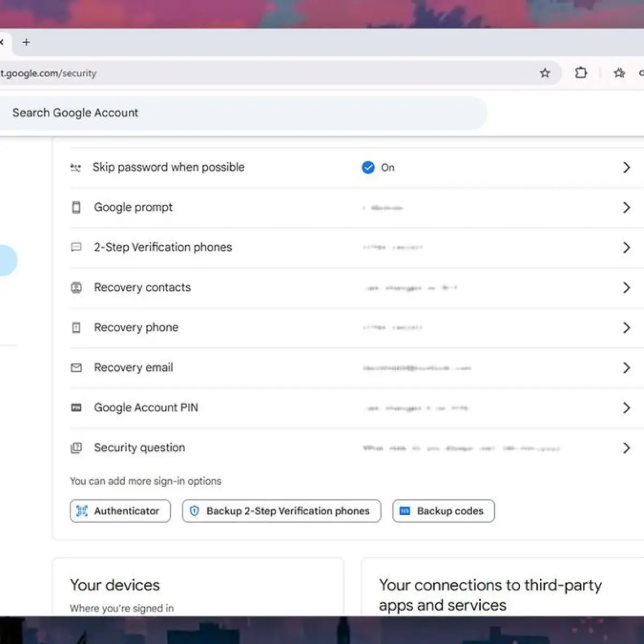644x644 pixels.
Task: Open a new browser tab with plus button
Action: click(x=26, y=42)
